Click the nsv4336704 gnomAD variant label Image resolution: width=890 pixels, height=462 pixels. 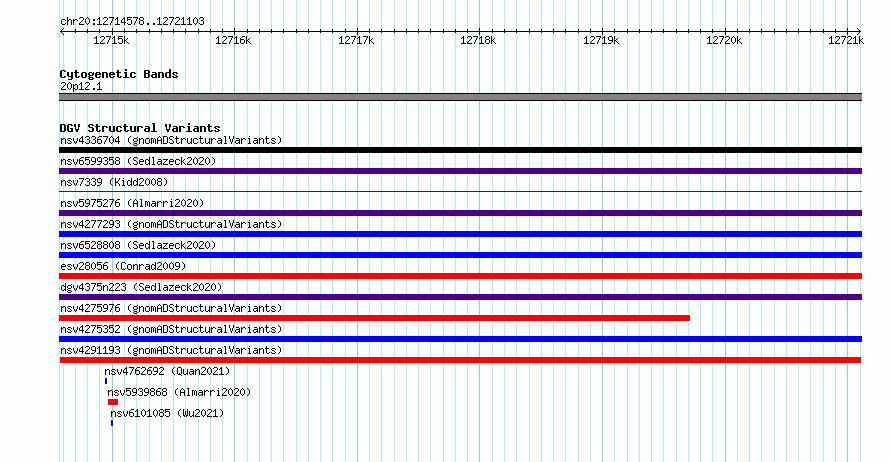coord(171,140)
